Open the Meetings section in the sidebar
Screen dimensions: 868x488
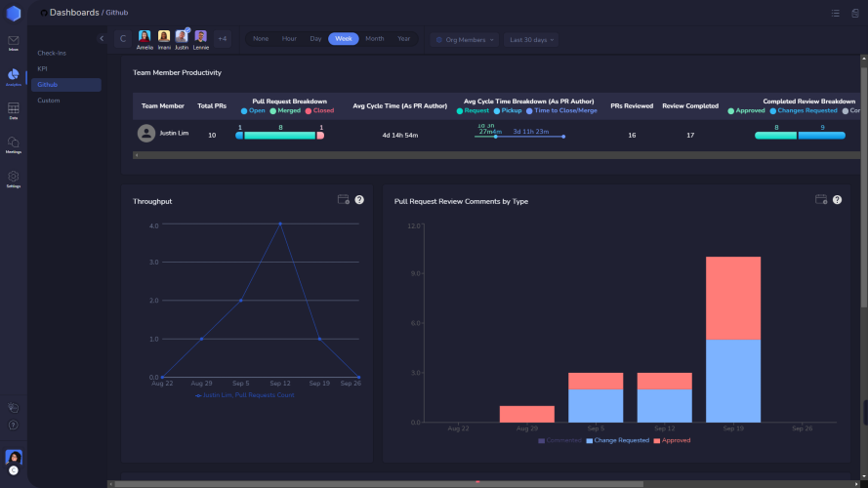[14, 145]
